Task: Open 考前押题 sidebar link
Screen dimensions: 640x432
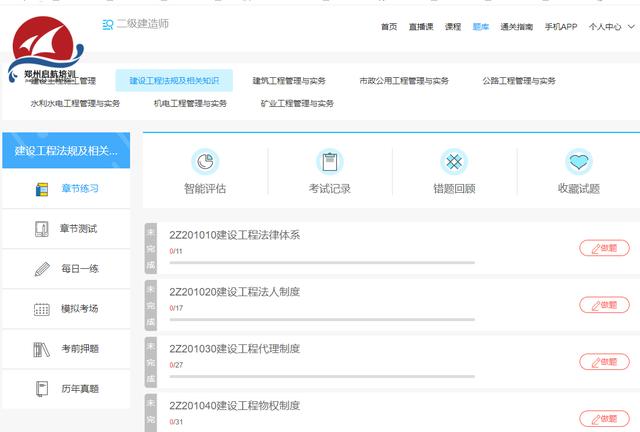Action: pos(80,349)
